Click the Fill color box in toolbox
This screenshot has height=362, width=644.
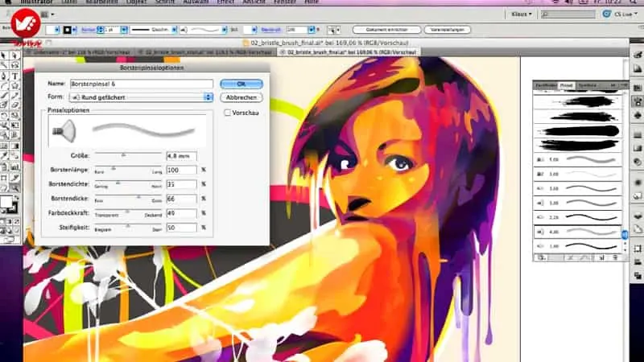click(6, 202)
